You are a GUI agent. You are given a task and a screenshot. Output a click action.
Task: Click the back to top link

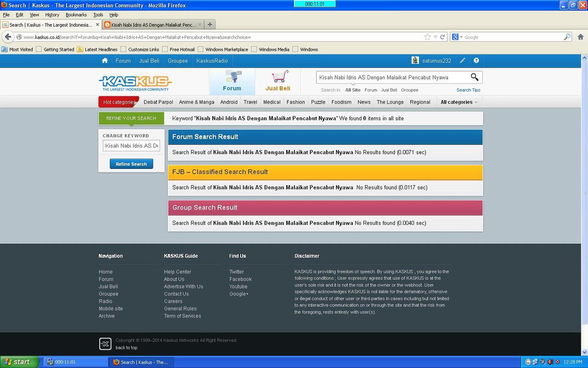126,348
